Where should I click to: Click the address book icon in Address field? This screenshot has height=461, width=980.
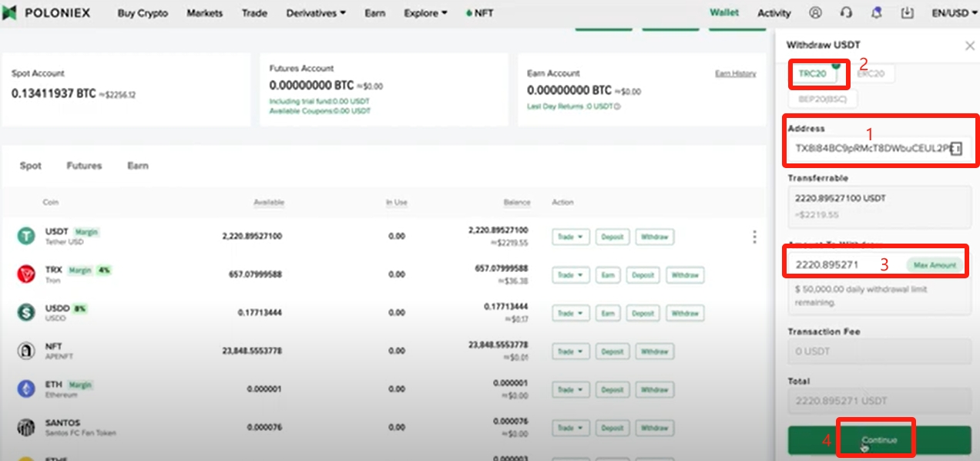coord(956,148)
